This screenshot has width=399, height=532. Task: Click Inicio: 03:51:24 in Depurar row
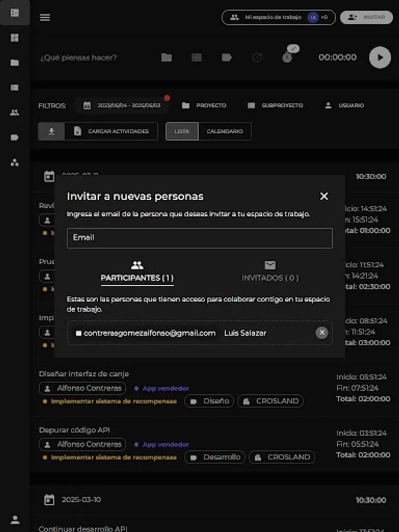361,433
